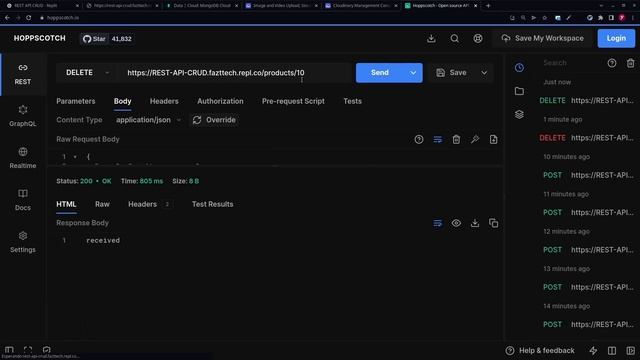Toggle line wrap in request body

(438, 140)
